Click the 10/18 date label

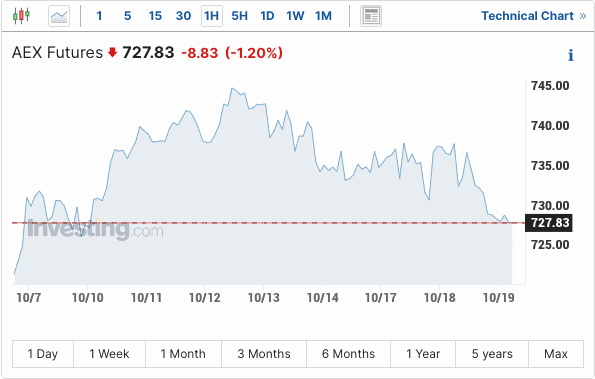pyautogui.click(x=439, y=298)
